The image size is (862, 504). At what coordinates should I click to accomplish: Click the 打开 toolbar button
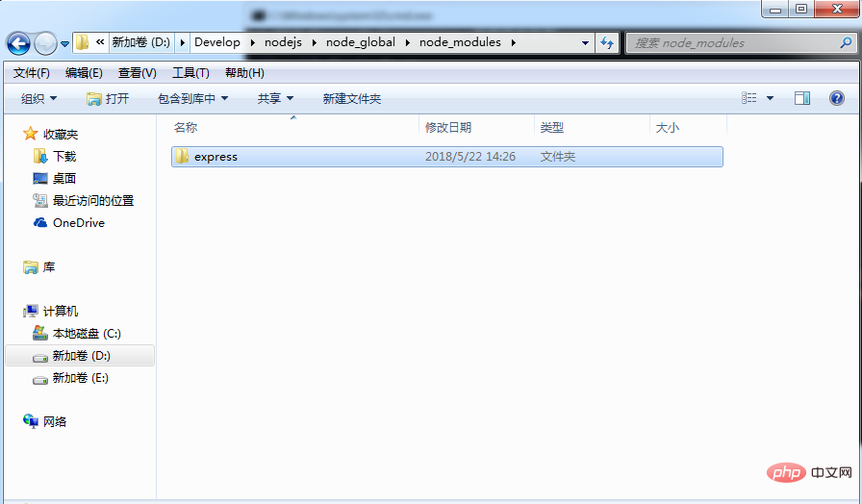(x=108, y=98)
